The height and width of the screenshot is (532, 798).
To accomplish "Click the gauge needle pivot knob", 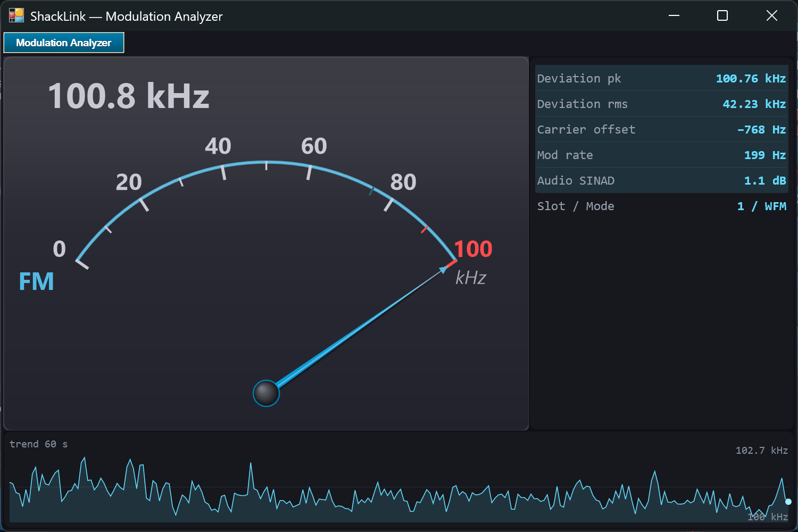I will (x=266, y=393).
